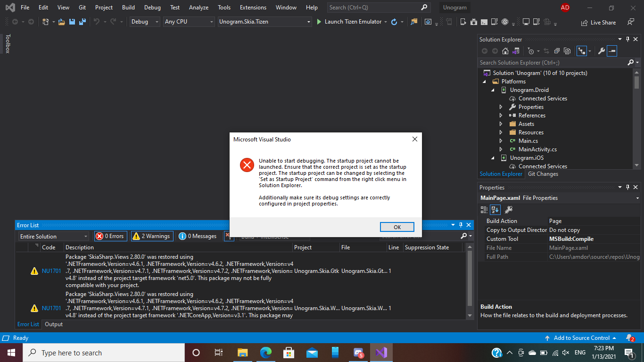
Task: Click the Property Pages wrench icon
Action: 509,209
